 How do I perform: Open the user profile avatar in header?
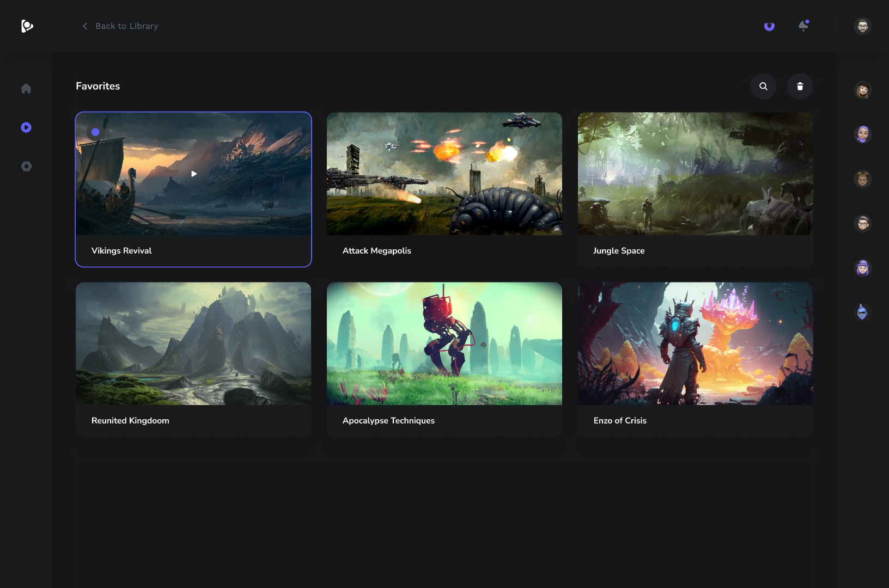(862, 26)
